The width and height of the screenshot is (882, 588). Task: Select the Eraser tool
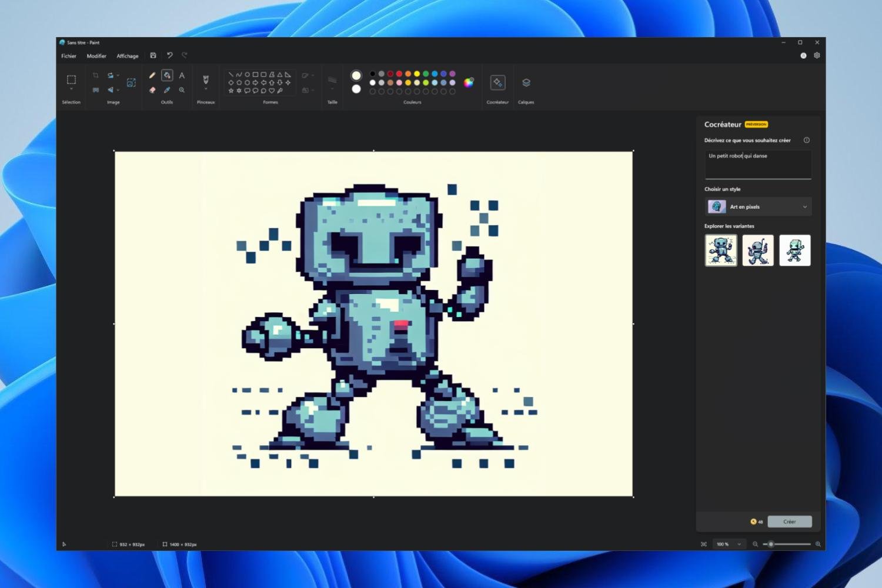[152, 90]
